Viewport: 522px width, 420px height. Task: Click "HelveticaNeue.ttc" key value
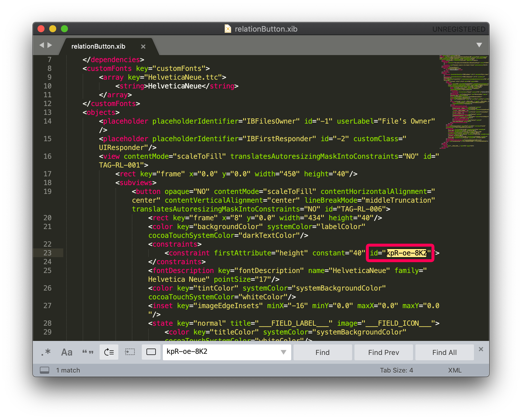tap(185, 77)
